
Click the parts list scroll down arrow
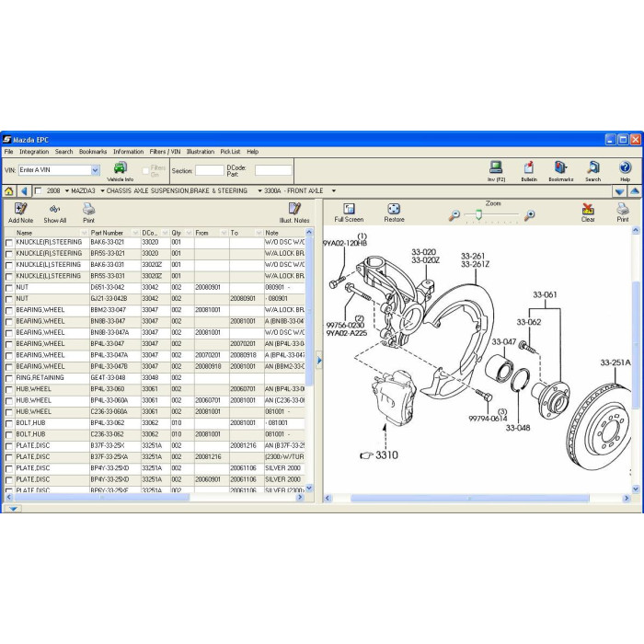[x=309, y=489]
